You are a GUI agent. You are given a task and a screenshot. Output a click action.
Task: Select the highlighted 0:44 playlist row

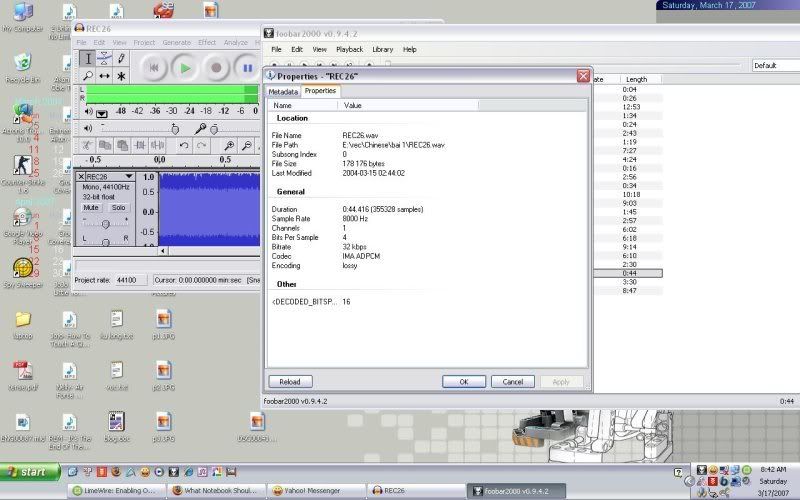pyautogui.click(x=628, y=273)
